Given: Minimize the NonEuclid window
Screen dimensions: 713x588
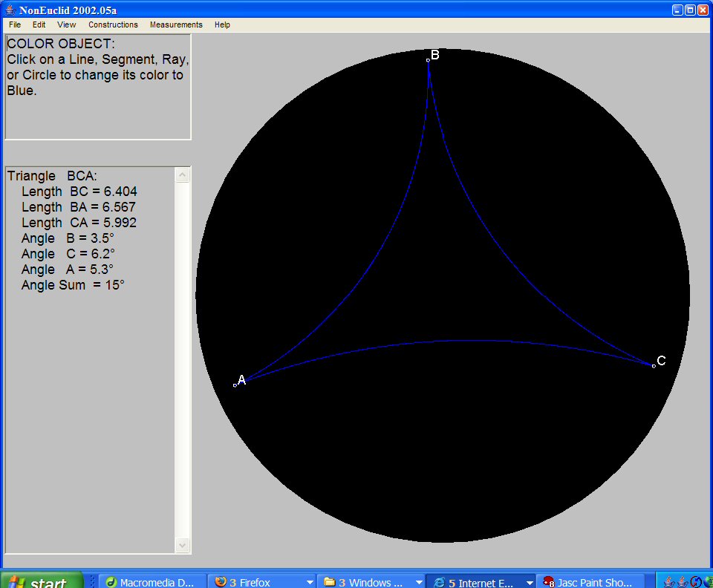Looking at the screenshot, I should [x=677, y=10].
